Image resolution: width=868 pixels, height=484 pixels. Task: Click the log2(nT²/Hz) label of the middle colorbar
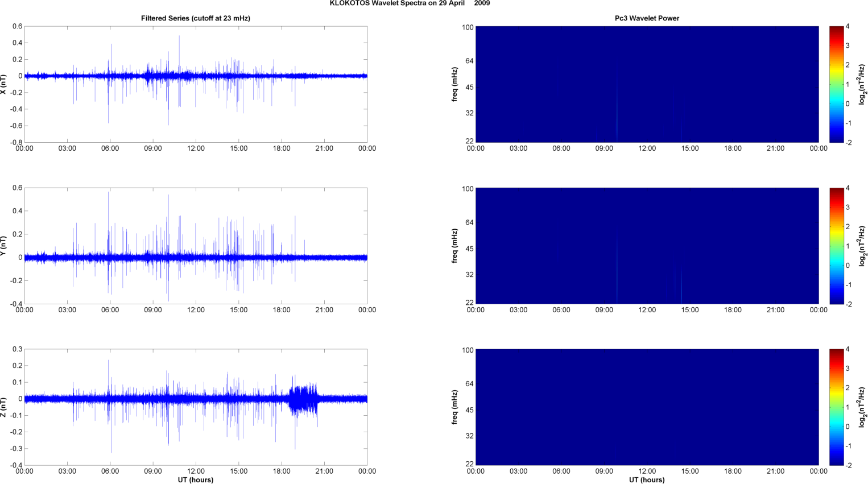(863, 246)
